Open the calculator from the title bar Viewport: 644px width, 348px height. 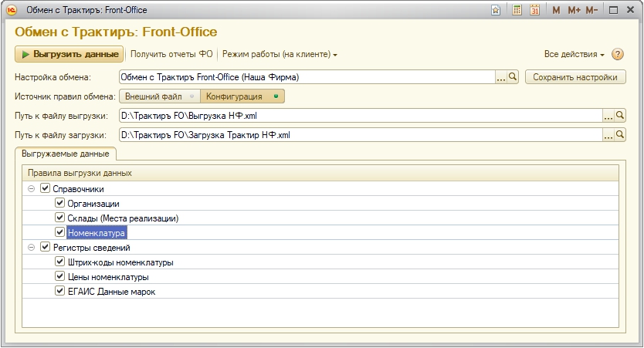point(516,11)
